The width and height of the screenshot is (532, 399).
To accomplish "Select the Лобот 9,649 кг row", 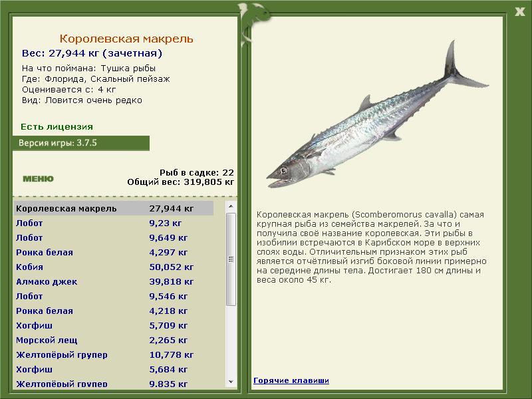I will coord(114,238).
